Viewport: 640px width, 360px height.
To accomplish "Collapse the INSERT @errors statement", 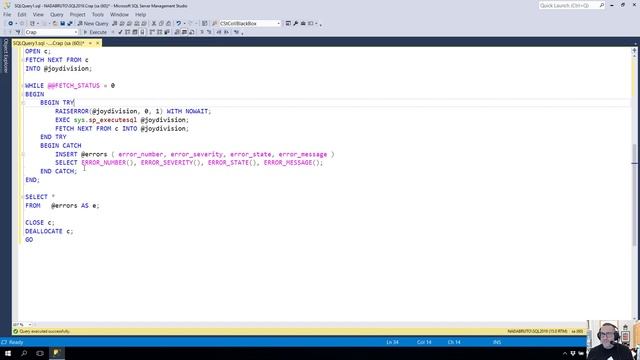I will 23,154.
